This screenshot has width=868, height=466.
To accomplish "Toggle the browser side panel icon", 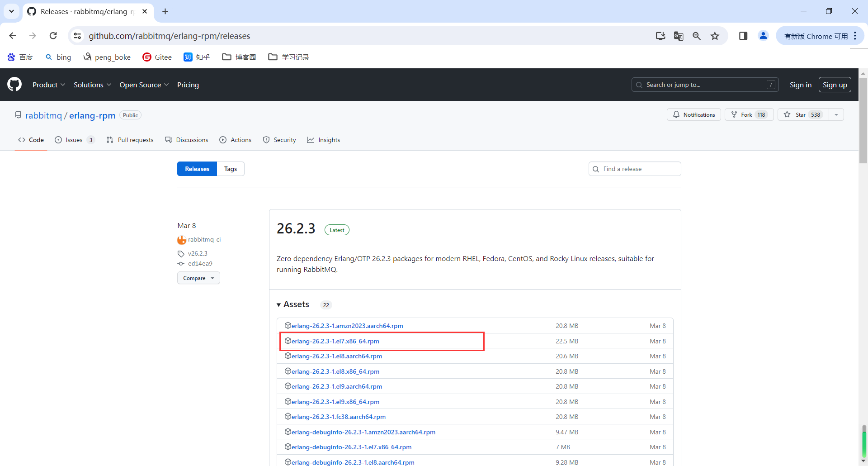I will (x=743, y=36).
